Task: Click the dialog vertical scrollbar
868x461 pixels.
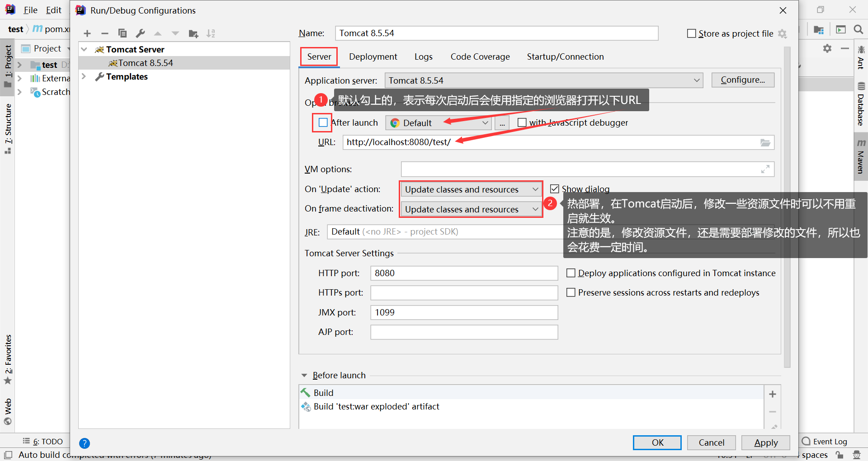Action: [x=787, y=208]
